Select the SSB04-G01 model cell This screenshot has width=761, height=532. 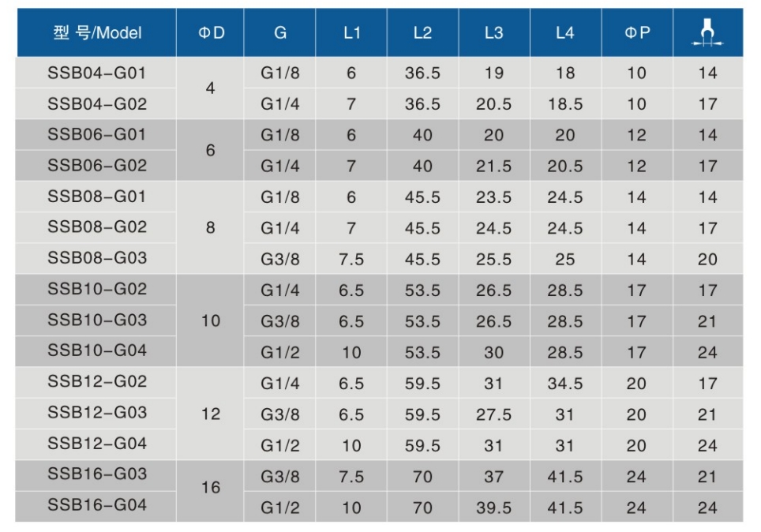click(97, 73)
